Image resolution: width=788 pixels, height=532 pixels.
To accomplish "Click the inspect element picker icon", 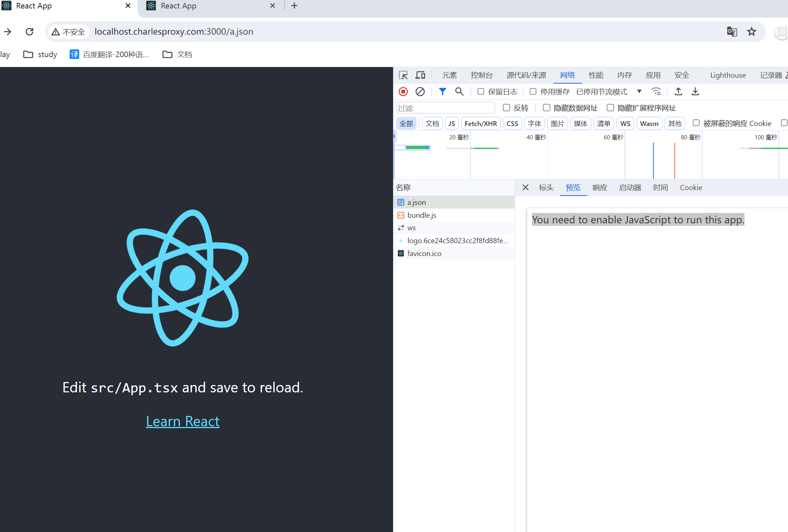I will pyautogui.click(x=403, y=75).
